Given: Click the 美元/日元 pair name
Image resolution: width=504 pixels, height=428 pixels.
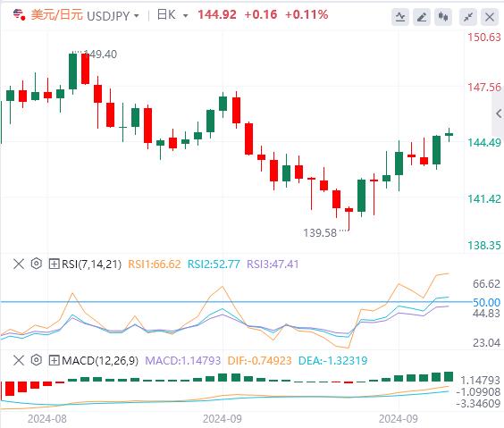Looking at the screenshot, I should point(57,15).
